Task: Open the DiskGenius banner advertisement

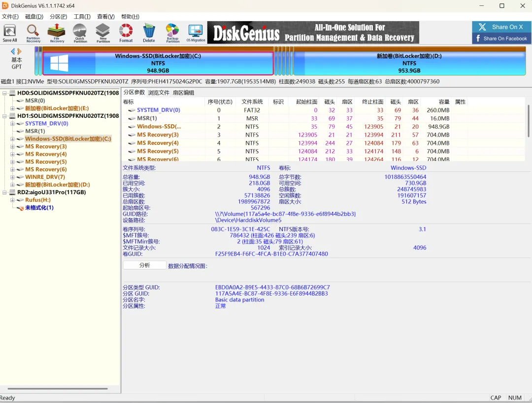Action: tap(313, 33)
